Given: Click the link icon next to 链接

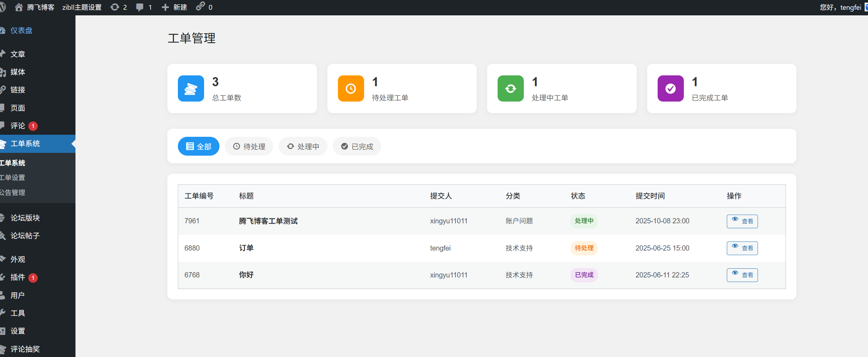Looking at the screenshot, I should [x=2, y=90].
